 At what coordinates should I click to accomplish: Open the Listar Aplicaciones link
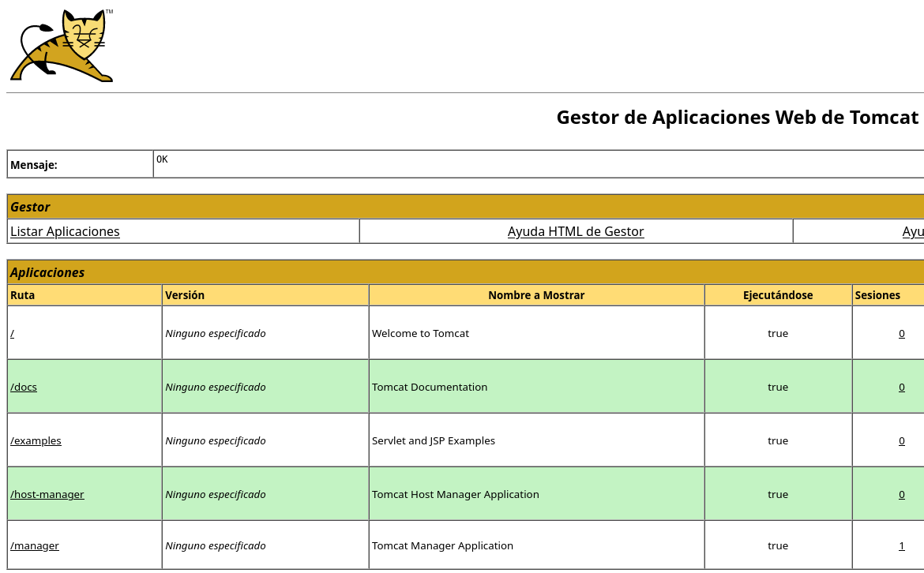65,231
